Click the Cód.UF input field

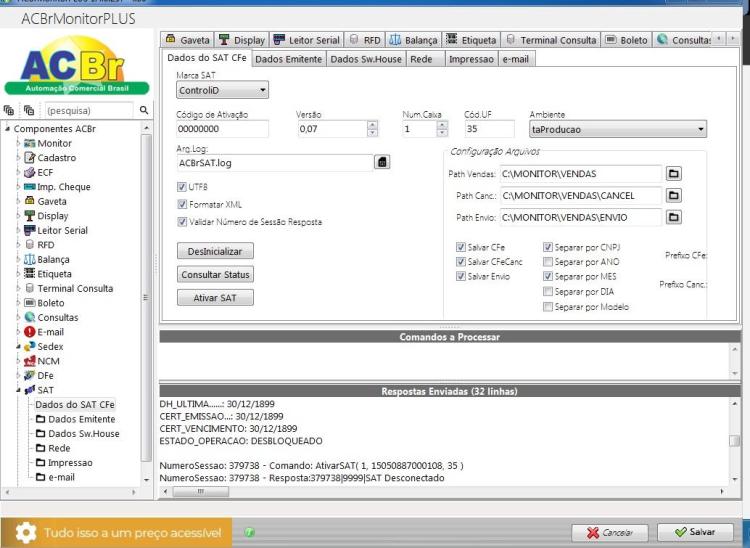[489, 129]
